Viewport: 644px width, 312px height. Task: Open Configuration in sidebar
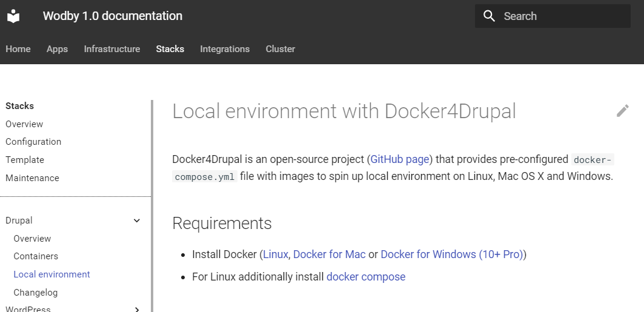[33, 142]
